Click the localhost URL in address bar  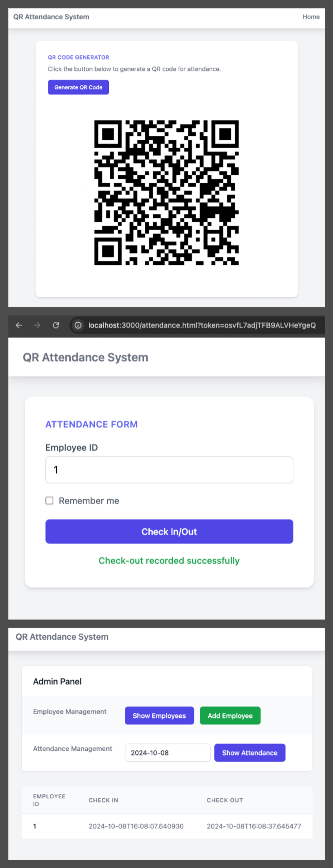tap(202, 325)
